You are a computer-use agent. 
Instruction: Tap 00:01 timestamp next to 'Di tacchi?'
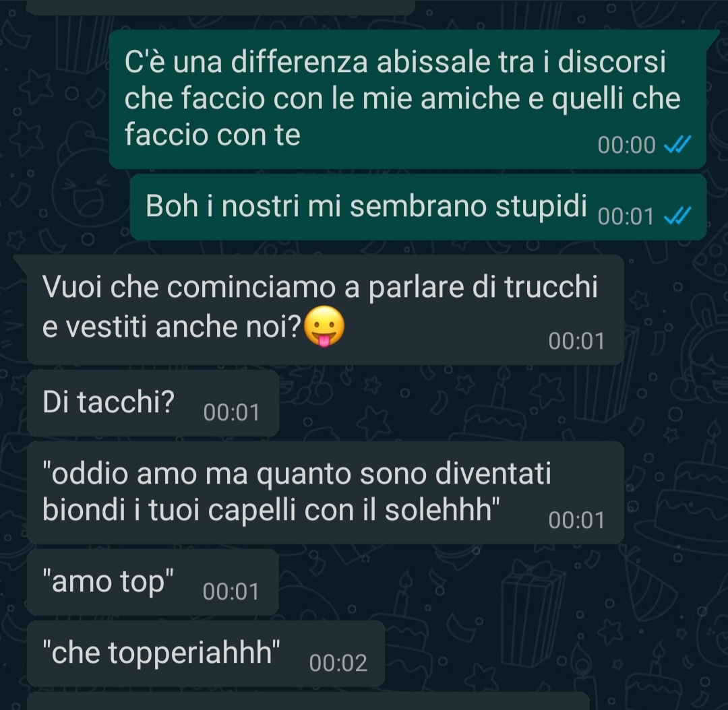[x=231, y=412]
